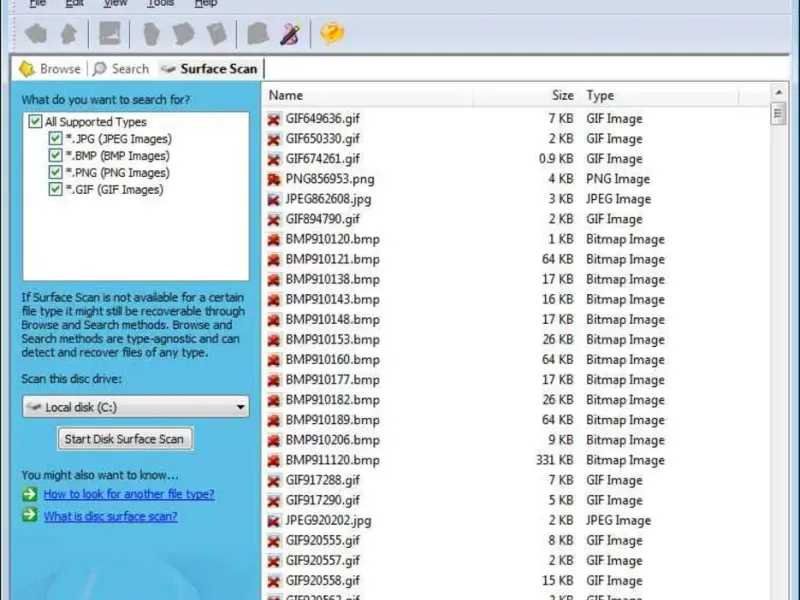Open the File menu
This screenshot has width=800, height=600.
coord(38,3)
